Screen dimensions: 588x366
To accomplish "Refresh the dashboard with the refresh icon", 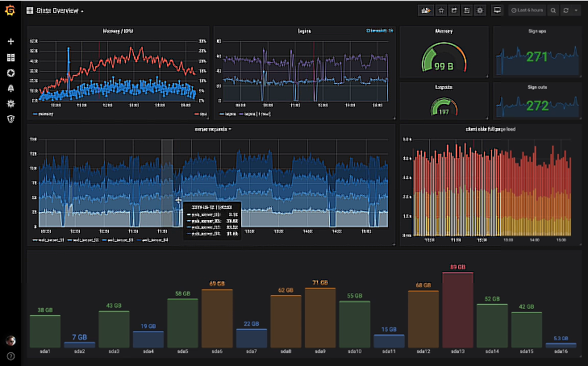I will click(566, 10).
